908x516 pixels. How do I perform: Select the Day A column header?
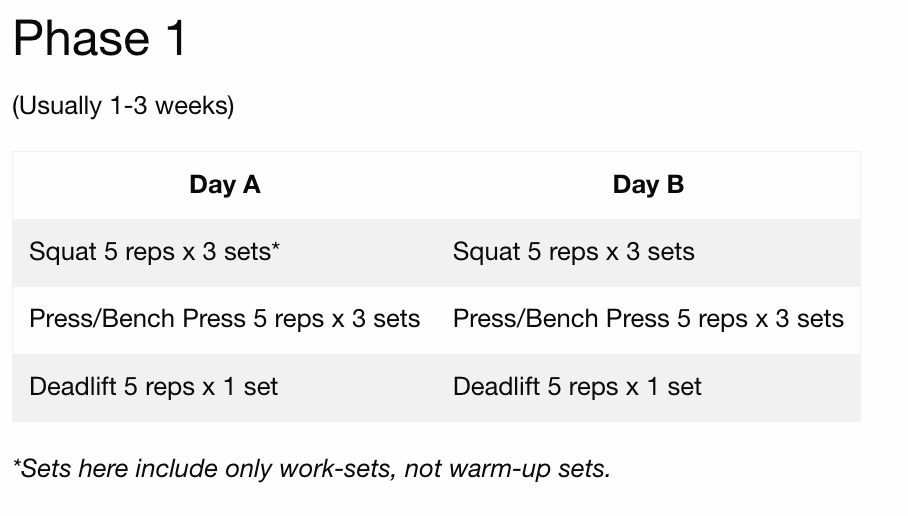click(224, 185)
